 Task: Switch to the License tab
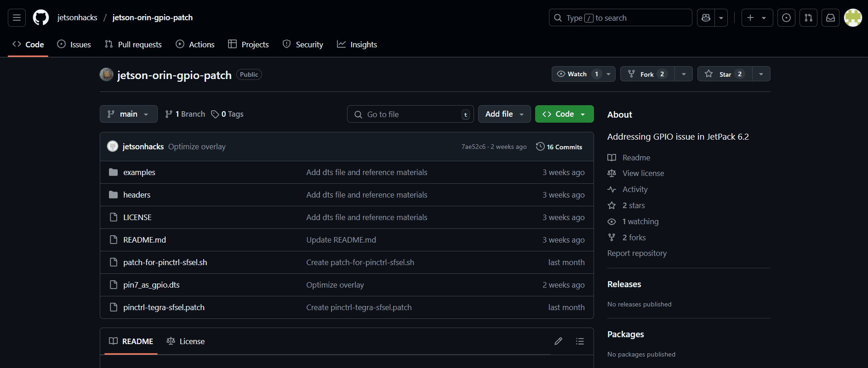coord(186,341)
